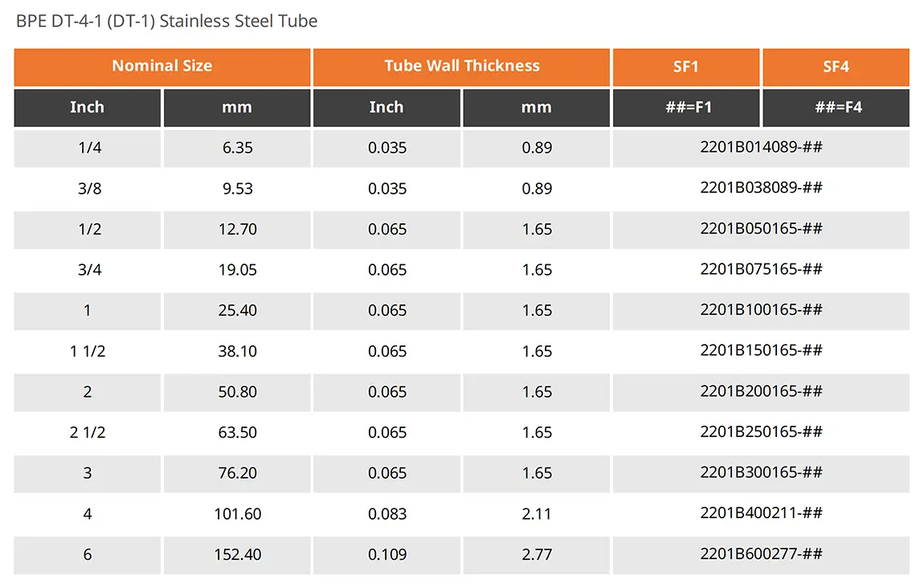
Task: Click the BPE DT-4-1 Stainless Steel Tube title
Action: (x=167, y=21)
